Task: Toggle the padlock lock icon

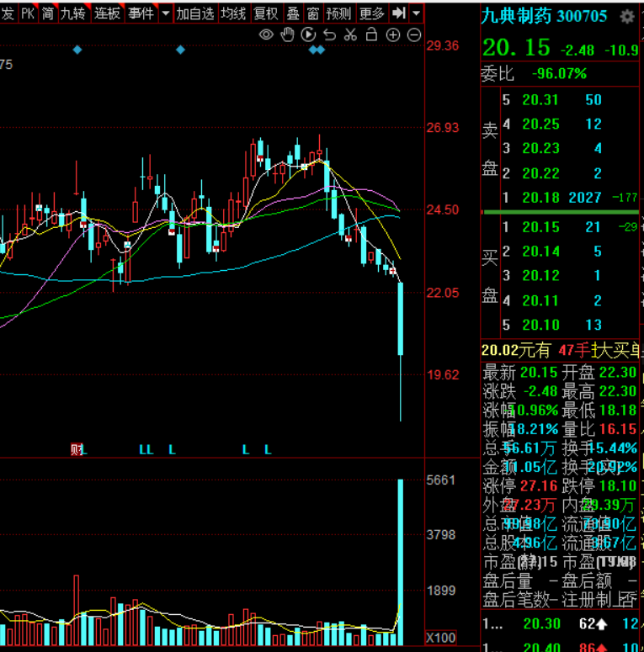Action: pyautogui.click(x=371, y=34)
